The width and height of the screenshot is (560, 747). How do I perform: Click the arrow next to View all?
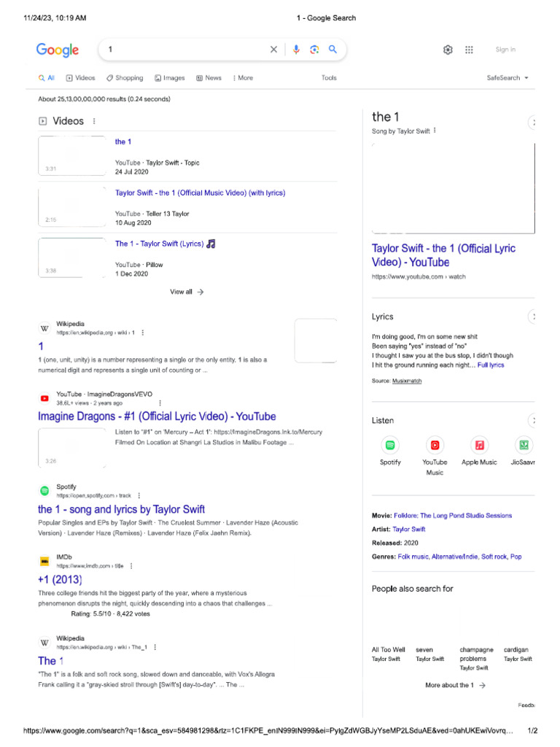(201, 292)
